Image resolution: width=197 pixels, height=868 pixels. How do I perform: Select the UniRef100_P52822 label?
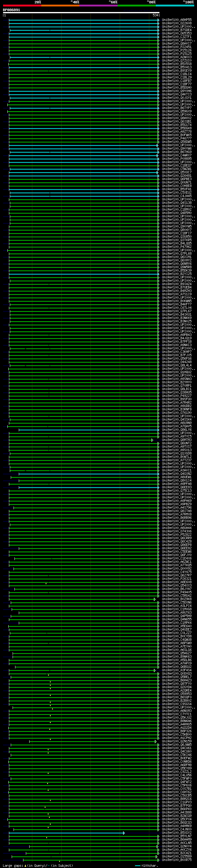click(x=177, y=535)
